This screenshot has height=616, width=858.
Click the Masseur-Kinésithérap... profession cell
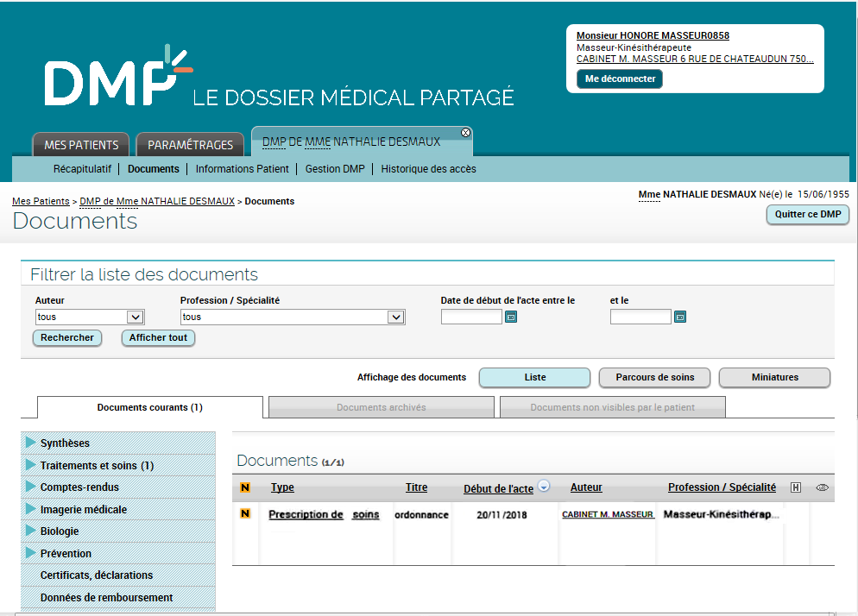coord(722,514)
